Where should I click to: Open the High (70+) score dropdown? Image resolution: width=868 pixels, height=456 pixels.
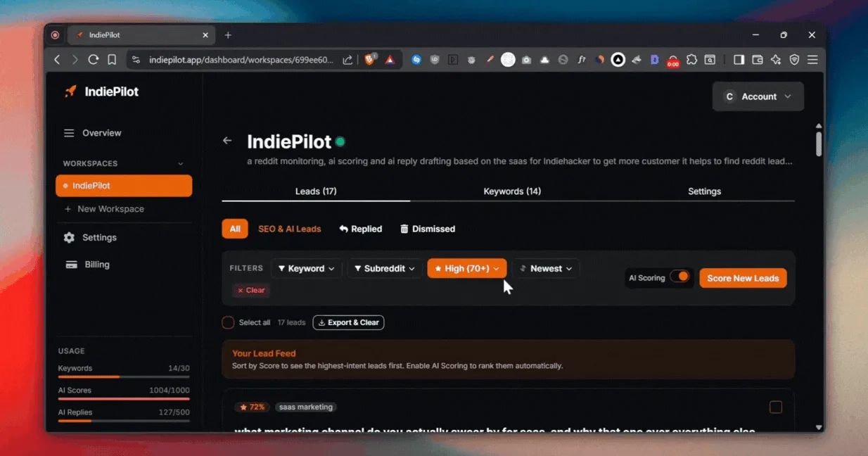pyautogui.click(x=467, y=268)
